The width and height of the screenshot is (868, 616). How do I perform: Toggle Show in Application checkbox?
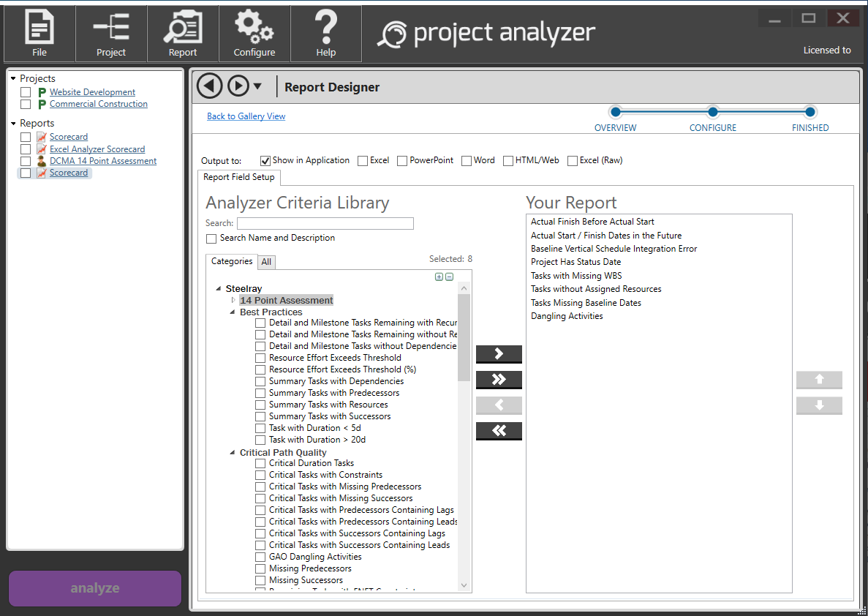click(x=265, y=161)
